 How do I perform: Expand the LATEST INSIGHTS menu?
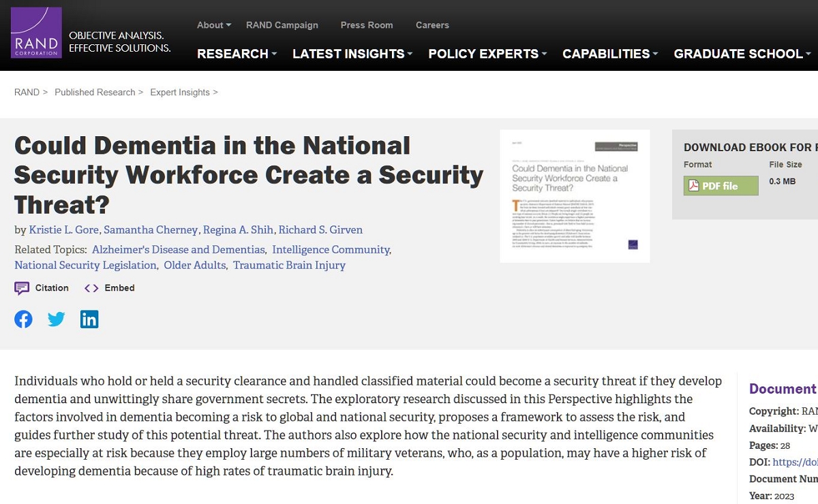(352, 54)
